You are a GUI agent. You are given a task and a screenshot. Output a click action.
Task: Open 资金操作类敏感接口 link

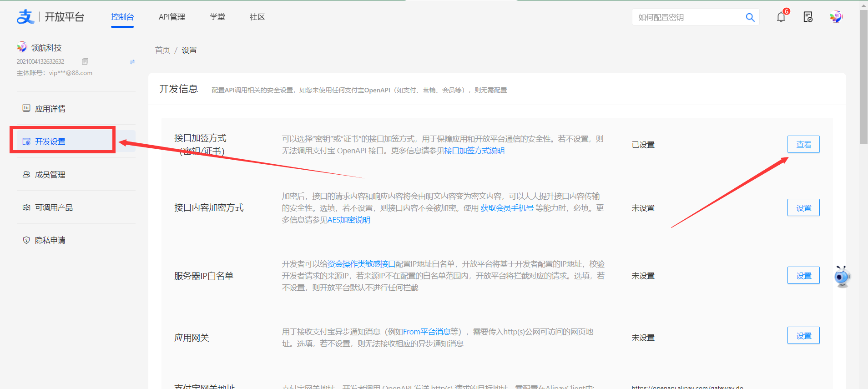pos(361,264)
